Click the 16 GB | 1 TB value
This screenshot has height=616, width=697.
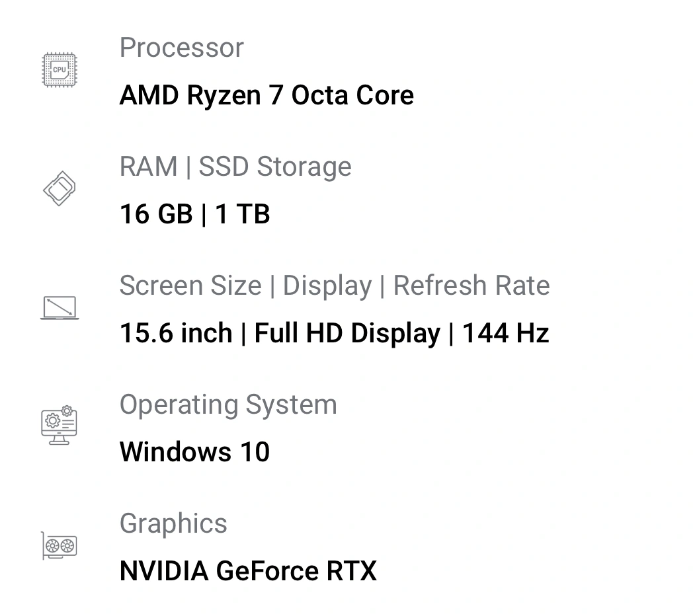click(x=194, y=214)
